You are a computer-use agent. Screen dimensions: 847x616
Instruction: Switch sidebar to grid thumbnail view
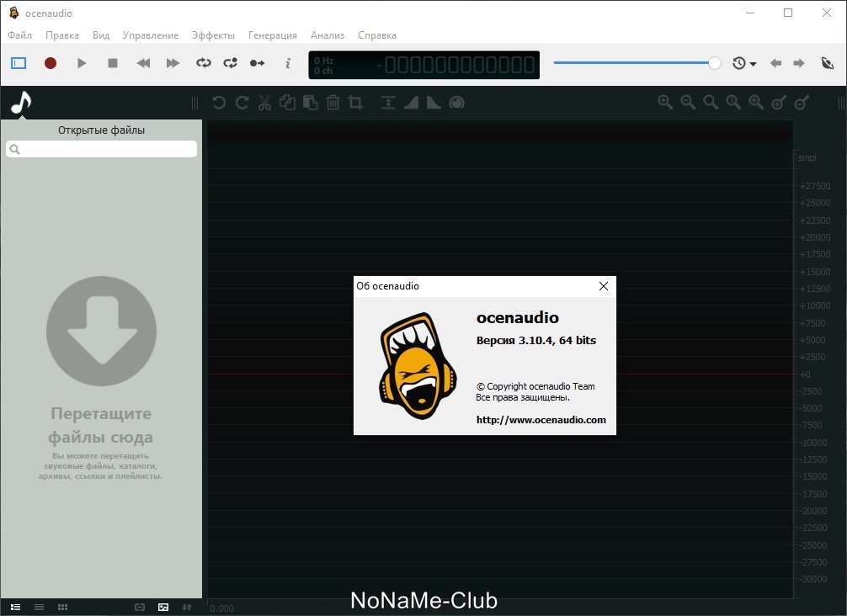point(62,607)
